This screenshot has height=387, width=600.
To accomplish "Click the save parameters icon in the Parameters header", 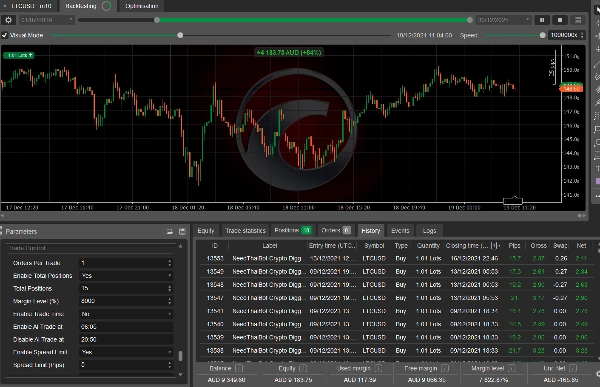I will click(182, 231).
